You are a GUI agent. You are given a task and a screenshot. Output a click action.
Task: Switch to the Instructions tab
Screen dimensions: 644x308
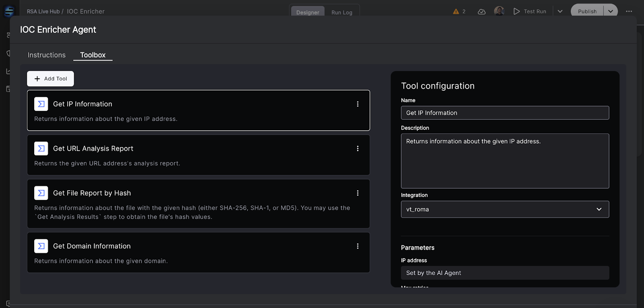coord(46,55)
